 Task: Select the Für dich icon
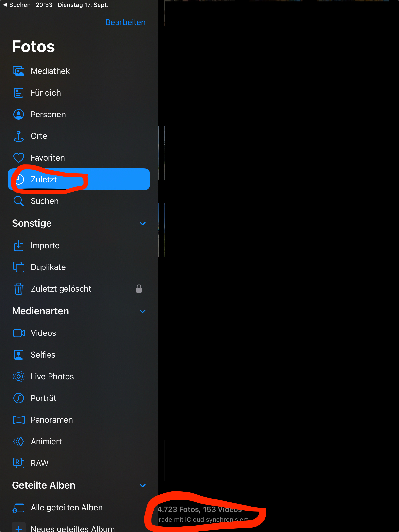19,93
